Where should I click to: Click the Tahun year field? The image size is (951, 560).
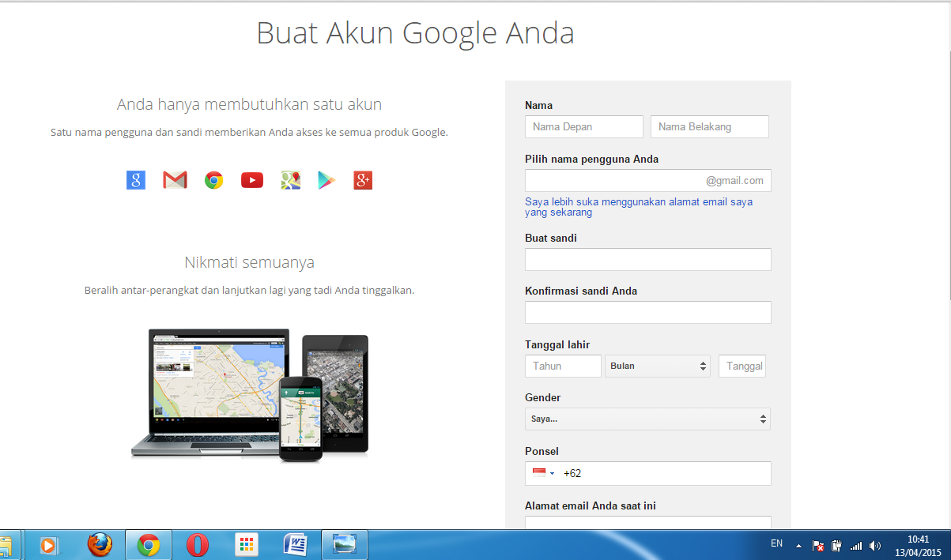click(x=563, y=366)
